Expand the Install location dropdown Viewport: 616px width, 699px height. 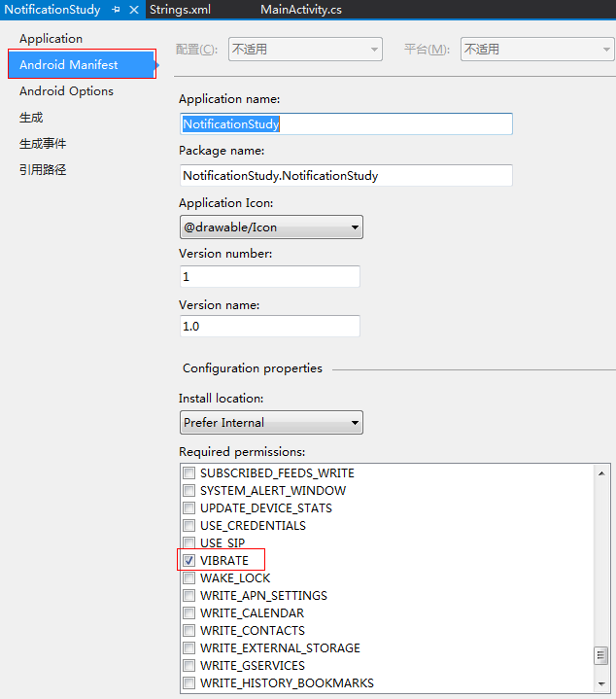[x=271, y=423]
